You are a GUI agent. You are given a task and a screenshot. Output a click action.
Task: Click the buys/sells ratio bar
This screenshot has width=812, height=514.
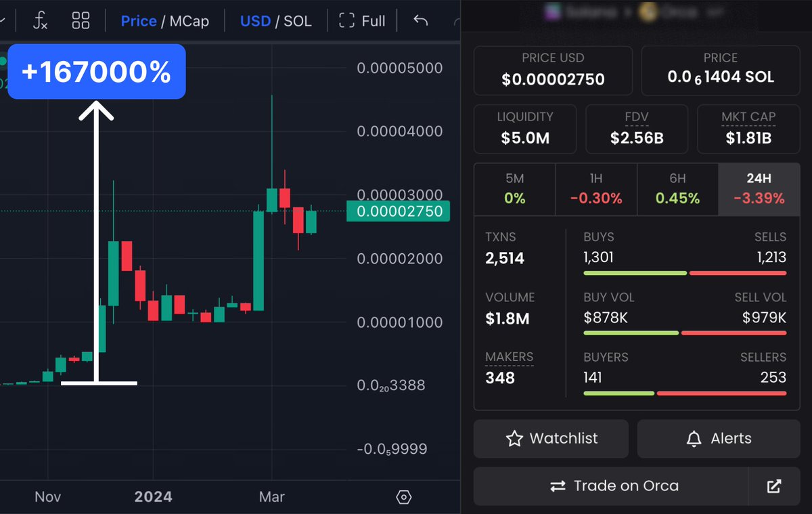pos(685,273)
